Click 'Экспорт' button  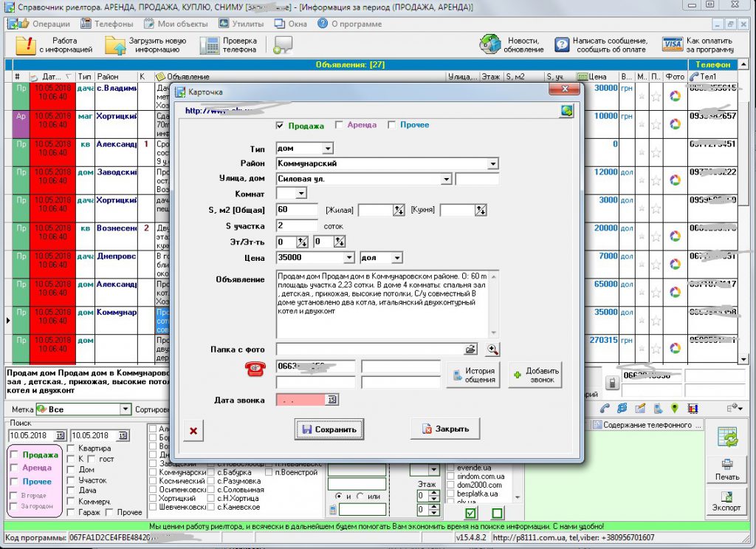(727, 502)
